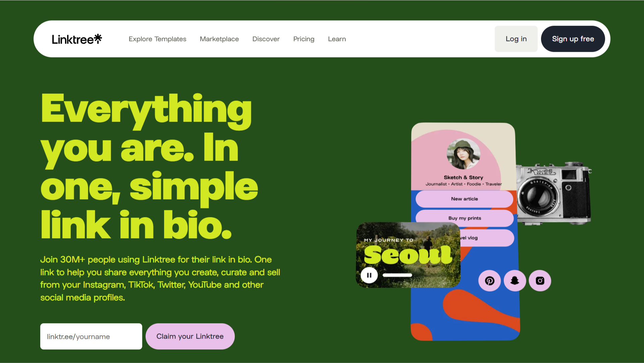Click the My Journey to Seoul thumbnail
644x363 pixels.
click(x=408, y=255)
